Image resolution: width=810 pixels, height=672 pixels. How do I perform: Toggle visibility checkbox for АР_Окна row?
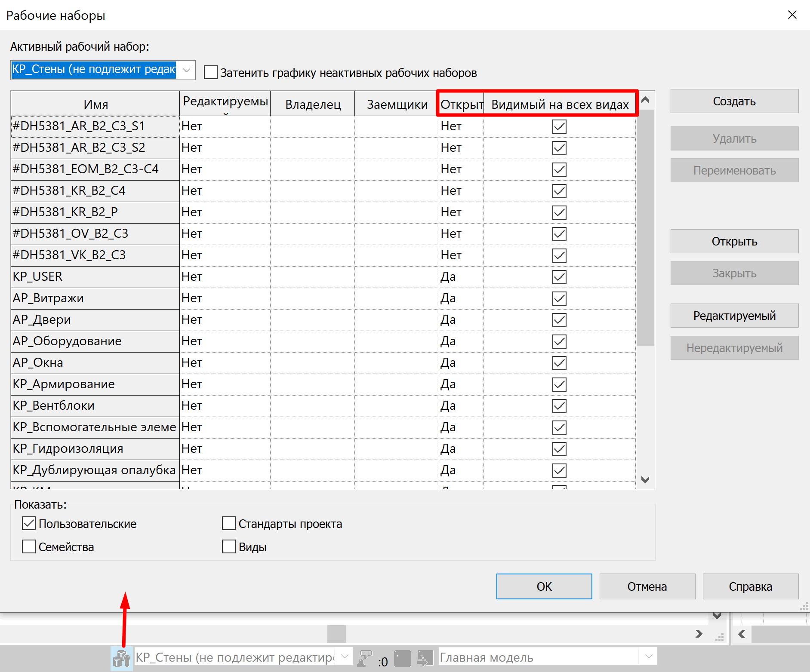coord(559,363)
